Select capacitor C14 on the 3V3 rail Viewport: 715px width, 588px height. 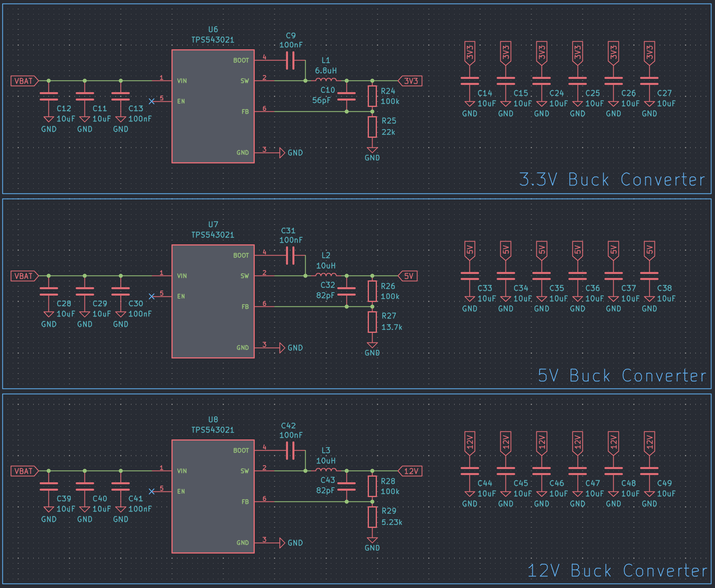click(470, 81)
